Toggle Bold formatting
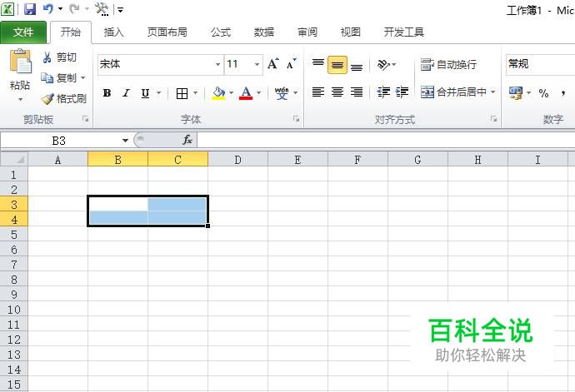This screenshot has height=392, width=575. [x=107, y=93]
